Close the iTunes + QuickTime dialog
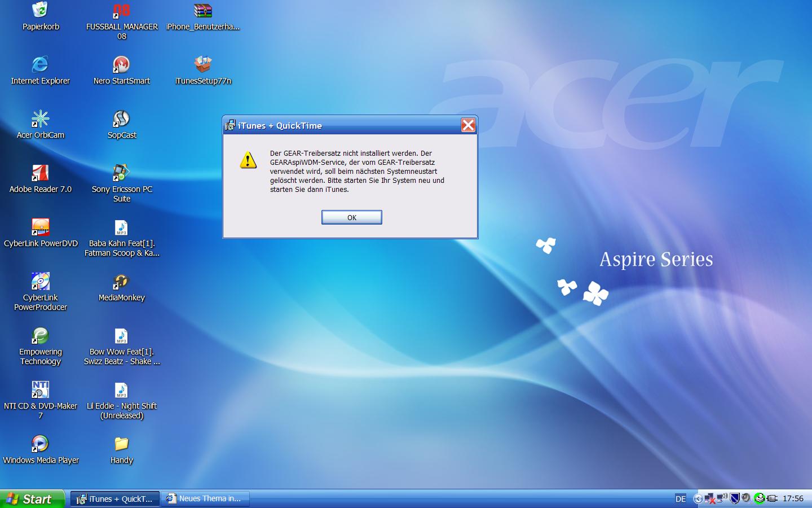Viewport: 812px width, 508px height. click(x=468, y=125)
